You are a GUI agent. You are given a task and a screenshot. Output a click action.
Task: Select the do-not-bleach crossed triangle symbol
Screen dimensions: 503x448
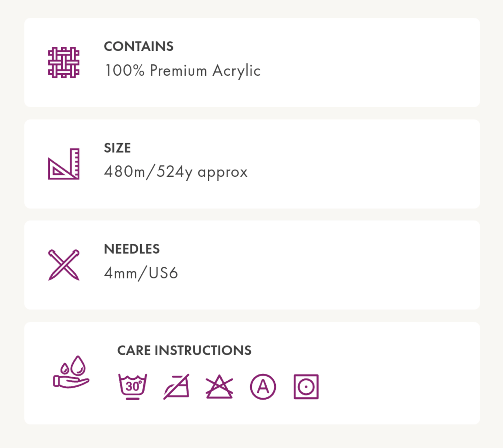click(219, 387)
